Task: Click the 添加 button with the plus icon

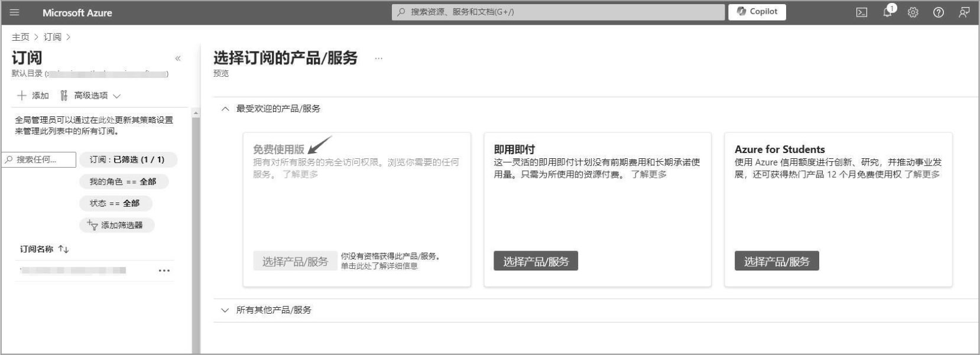Action: 33,96
